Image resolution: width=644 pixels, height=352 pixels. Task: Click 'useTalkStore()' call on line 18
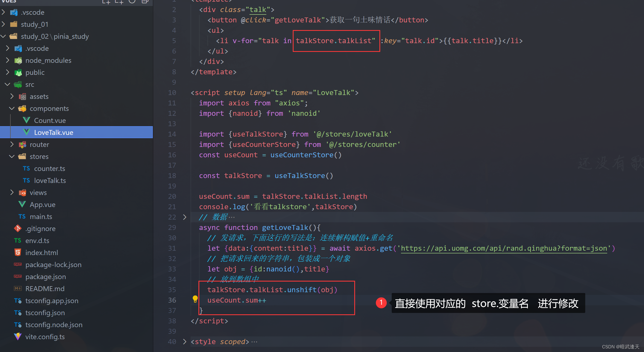pos(304,176)
